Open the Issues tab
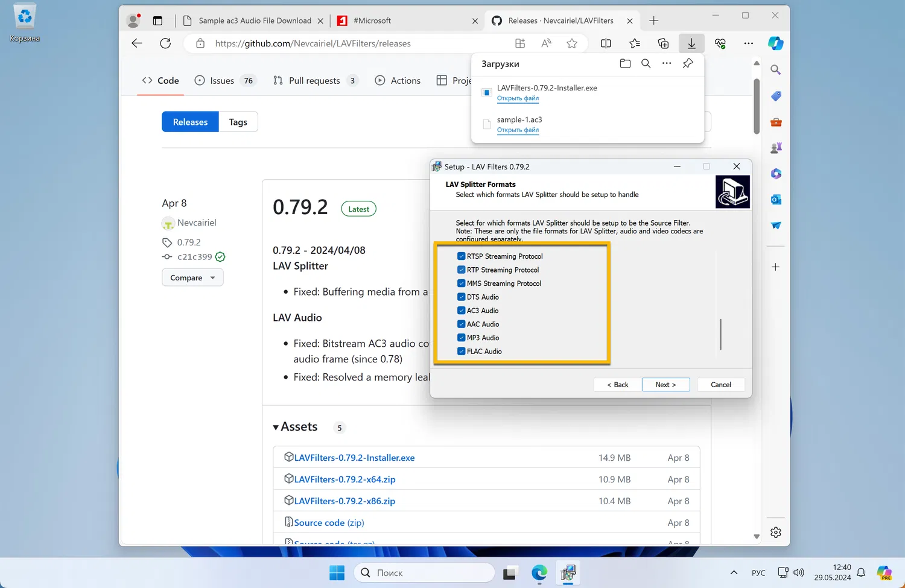Image resolution: width=905 pixels, height=588 pixels. [225, 80]
